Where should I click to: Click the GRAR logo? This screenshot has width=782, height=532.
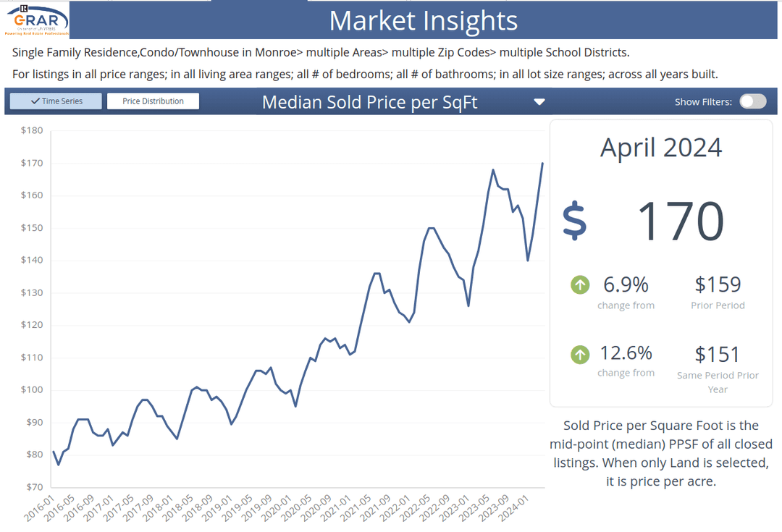[x=36, y=20]
